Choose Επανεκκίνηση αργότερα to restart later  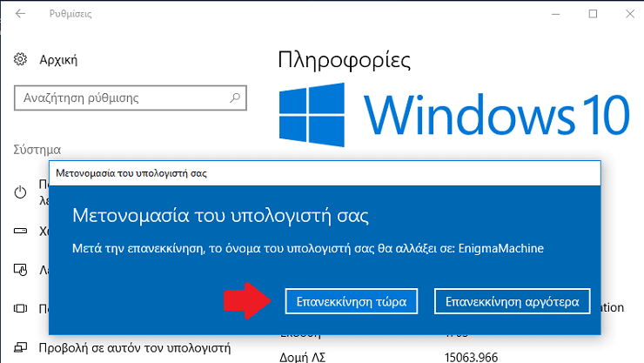[513, 301]
